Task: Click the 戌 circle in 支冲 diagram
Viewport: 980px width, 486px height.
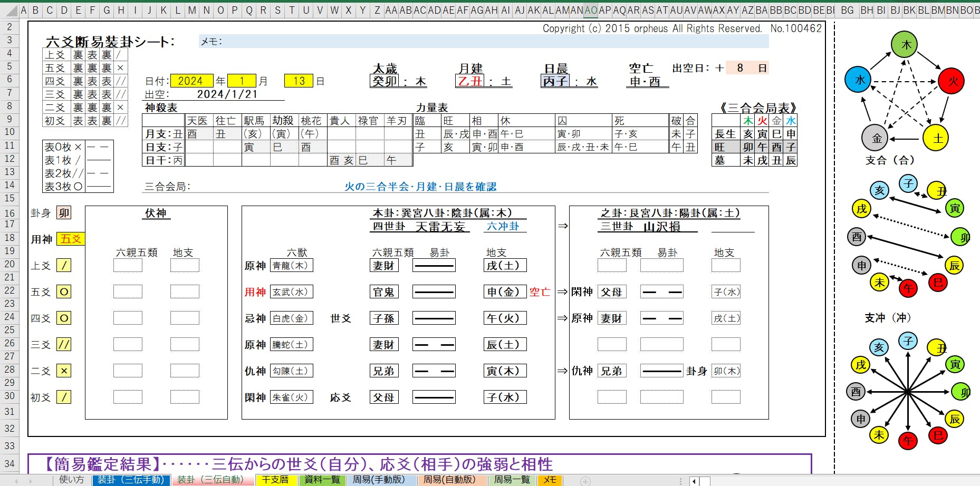Action: [x=861, y=365]
